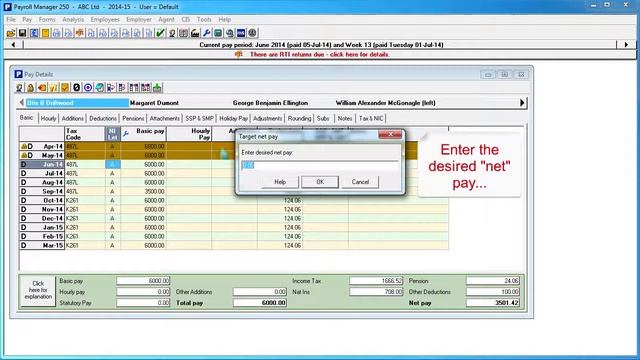Select employee William Alexander McGonagle (left)
The width and height of the screenshot is (640, 360).
[x=385, y=103]
